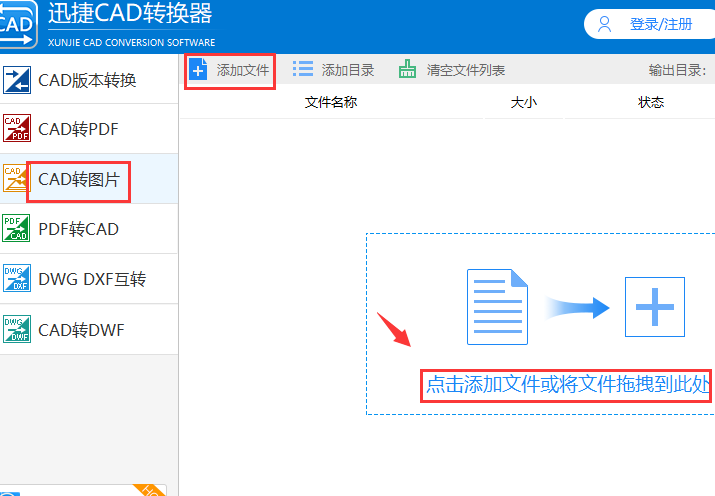
Task: Click the CAD转PDF red icon
Action: pyautogui.click(x=17, y=128)
